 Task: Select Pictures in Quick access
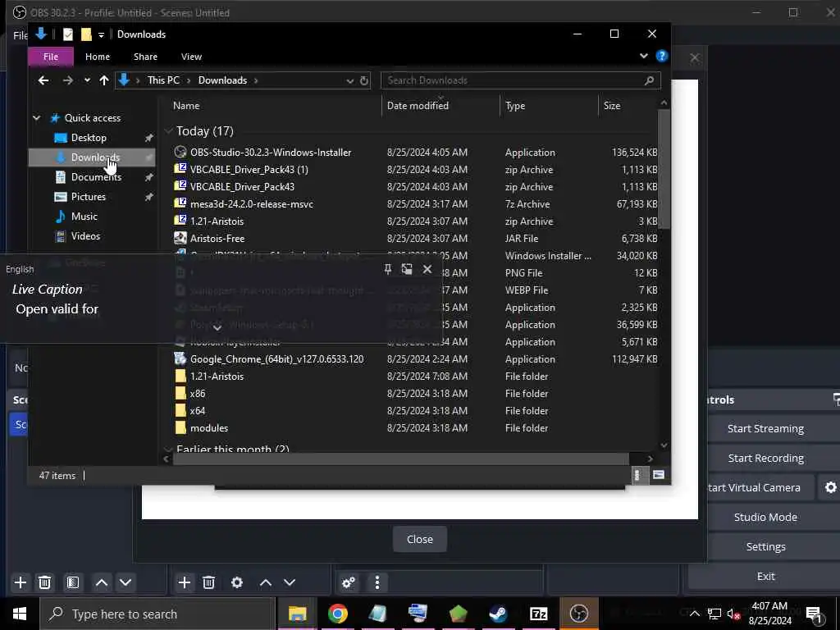click(x=89, y=197)
